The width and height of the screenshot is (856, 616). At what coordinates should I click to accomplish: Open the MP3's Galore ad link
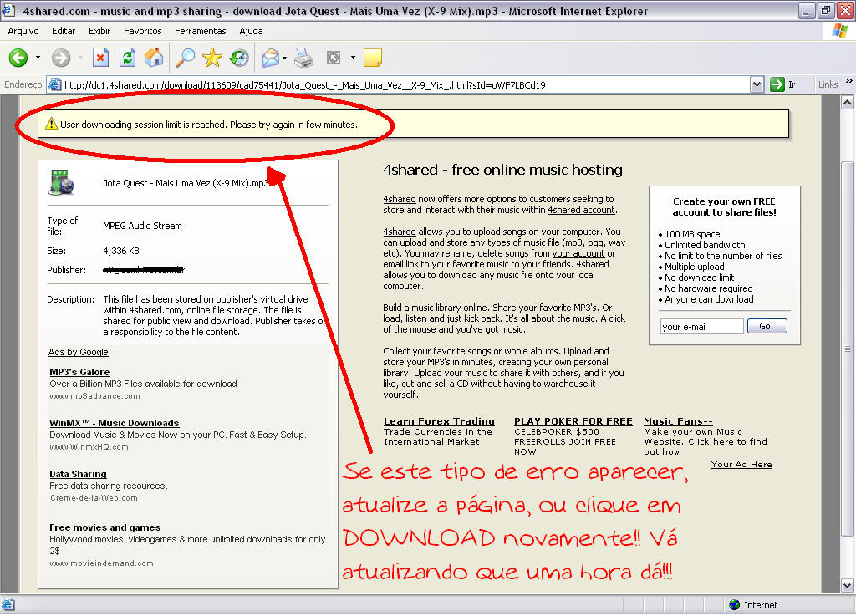tap(79, 372)
